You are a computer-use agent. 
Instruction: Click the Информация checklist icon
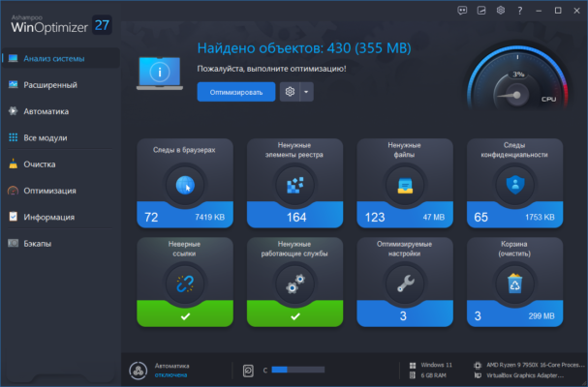(x=14, y=217)
